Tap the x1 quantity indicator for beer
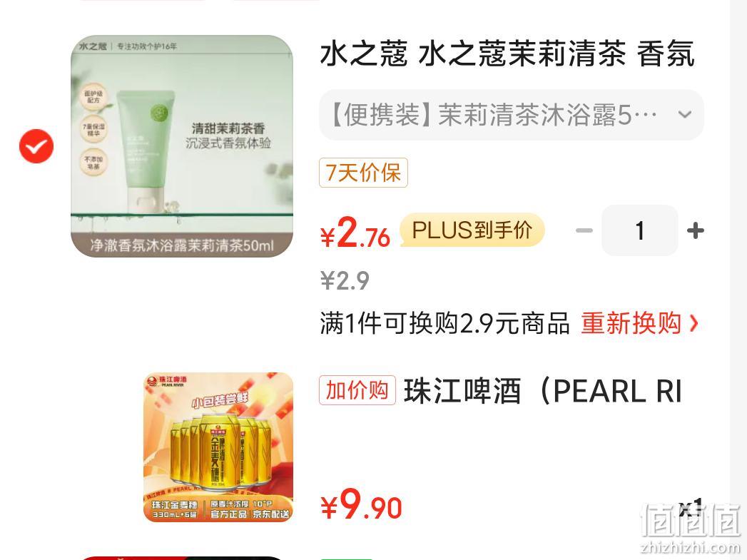747x560 pixels. coord(691,508)
